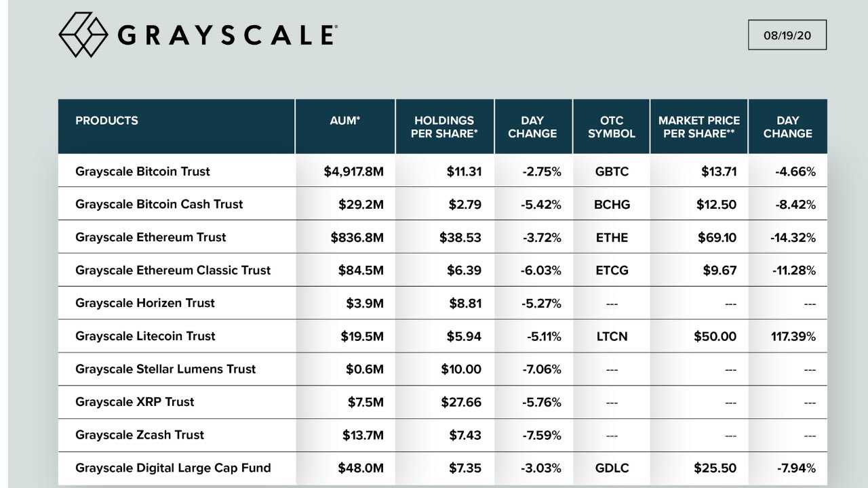Click the 117.39% Litecoin day change
Viewport: 868px width, 488px height.
pyautogui.click(x=793, y=336)
